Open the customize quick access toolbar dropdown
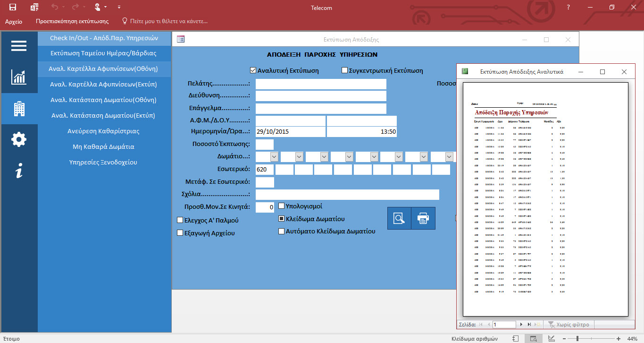The width and height of the screenshot is (644, 343). pyautogui.click(x=119, y=7)
